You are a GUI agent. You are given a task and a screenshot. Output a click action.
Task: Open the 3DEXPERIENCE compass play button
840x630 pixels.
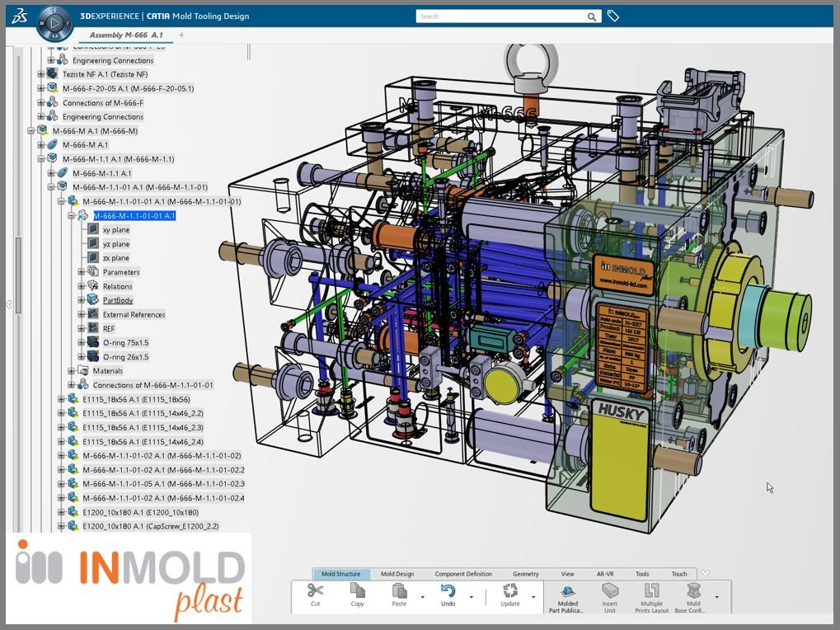55,24
